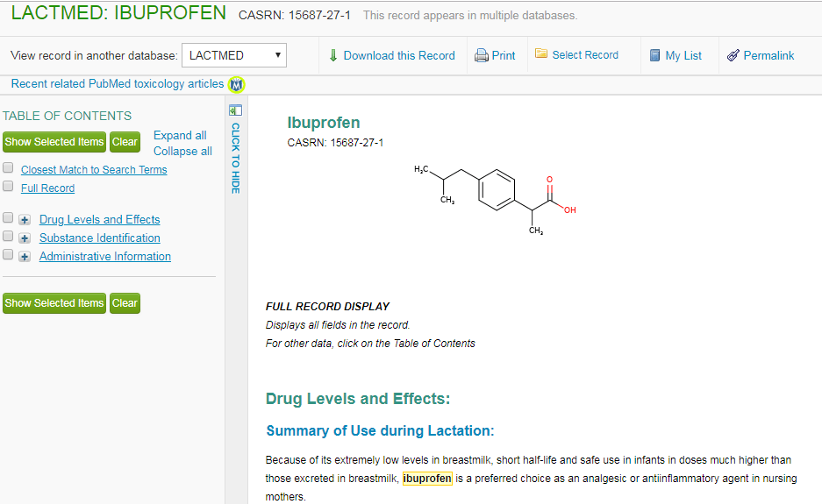Click the green download arrow icon
822x504 pixels.
332,55
